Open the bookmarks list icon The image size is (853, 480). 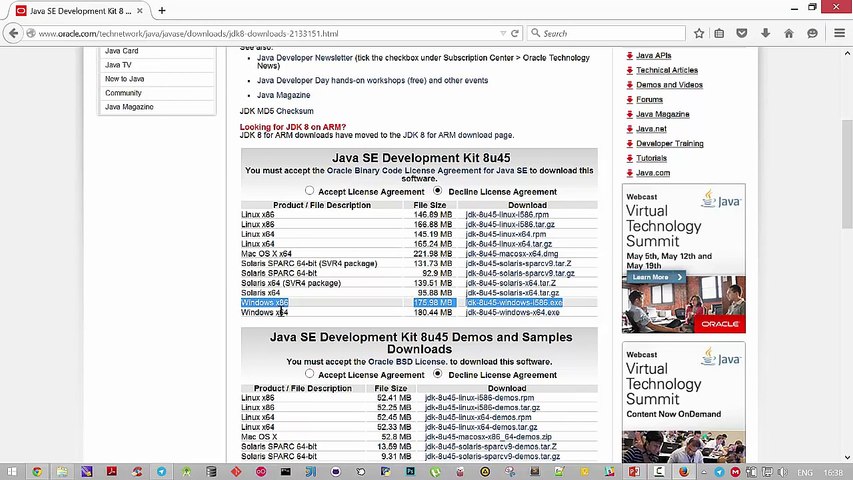tap(719, 33)
